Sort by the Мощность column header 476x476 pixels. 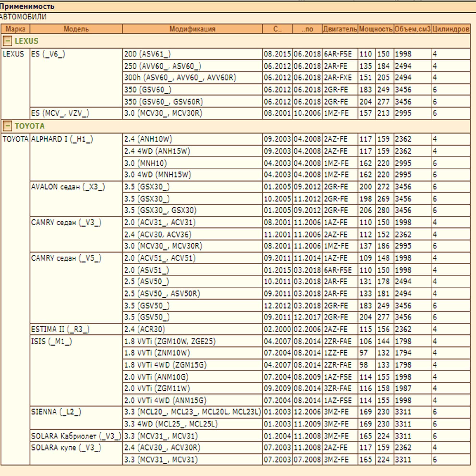(376, 29)
